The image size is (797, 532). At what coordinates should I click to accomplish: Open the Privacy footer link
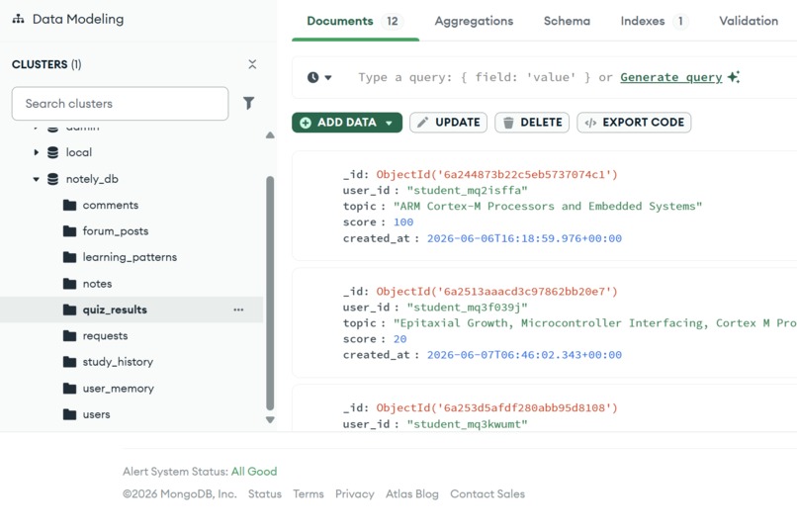(x=355, y=493)
